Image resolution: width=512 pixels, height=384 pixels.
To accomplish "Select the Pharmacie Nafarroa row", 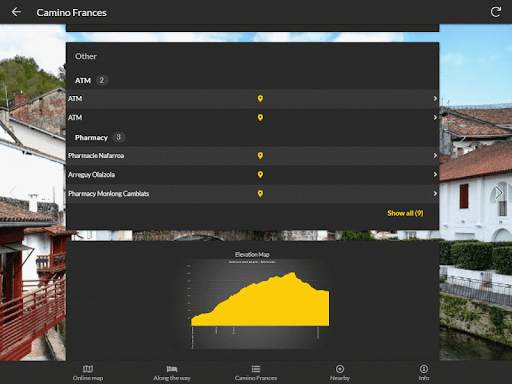I will 252,156.
